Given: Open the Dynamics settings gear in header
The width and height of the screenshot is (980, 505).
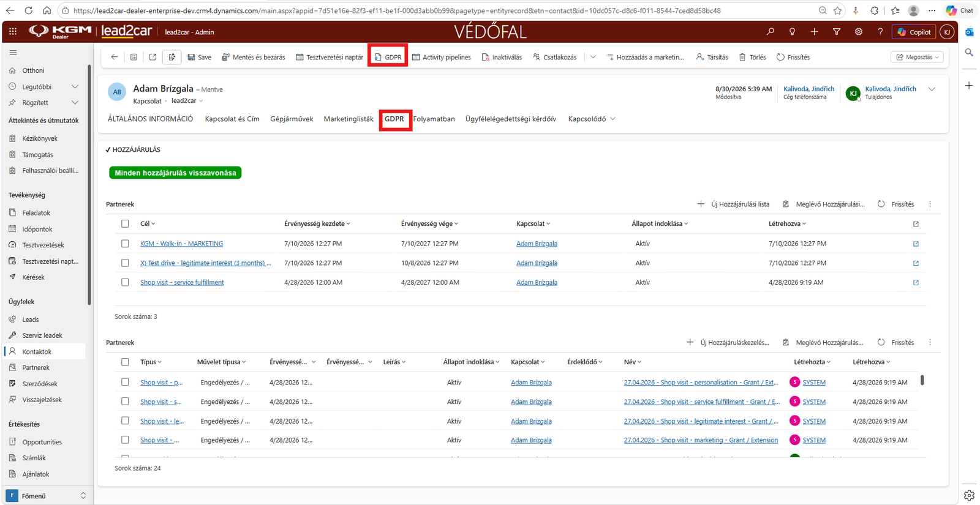Looking at the screenshot, I should coord(858,32).
